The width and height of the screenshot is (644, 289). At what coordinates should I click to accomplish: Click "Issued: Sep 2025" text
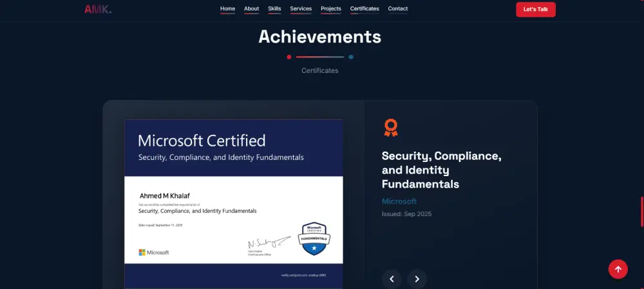pyautogui.click(x=406, y=214)
